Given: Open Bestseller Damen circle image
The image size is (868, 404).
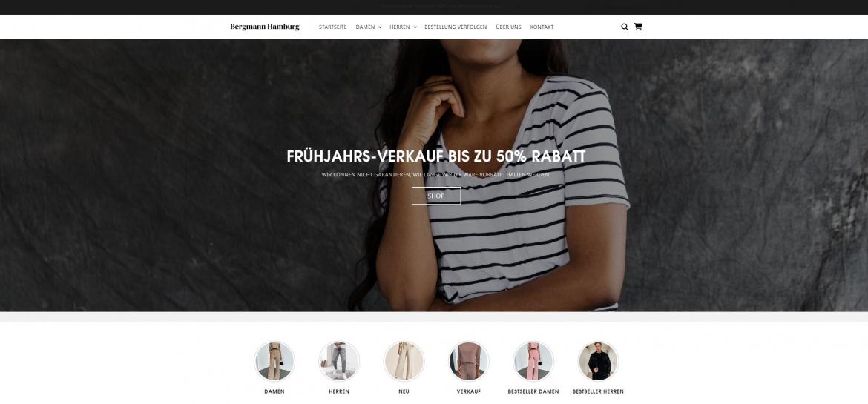Looking at the screenshot, I should pyautogui.click(x=533, y=362).
